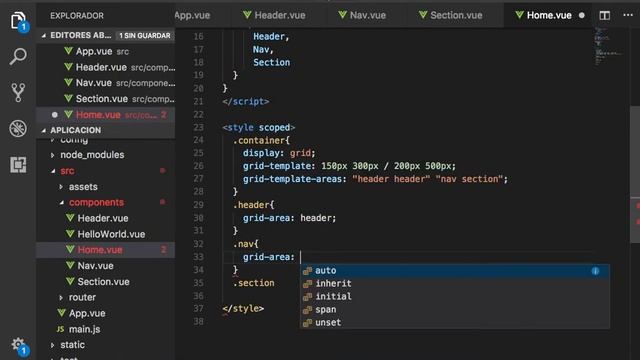Image resolution: width=640 pixels, height=360 pixels.
Task: Choose the unset autocomplete suggestion
Action: tap(455, 323)
